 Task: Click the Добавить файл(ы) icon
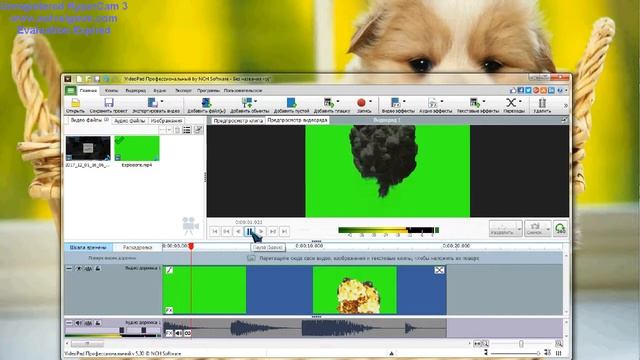[207, 102]
